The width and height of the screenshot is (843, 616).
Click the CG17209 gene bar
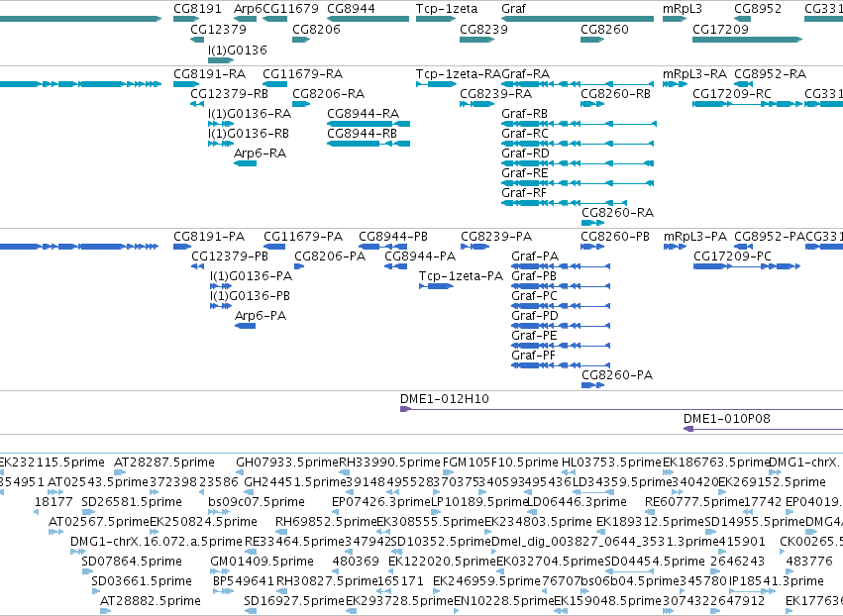point(747,40)
